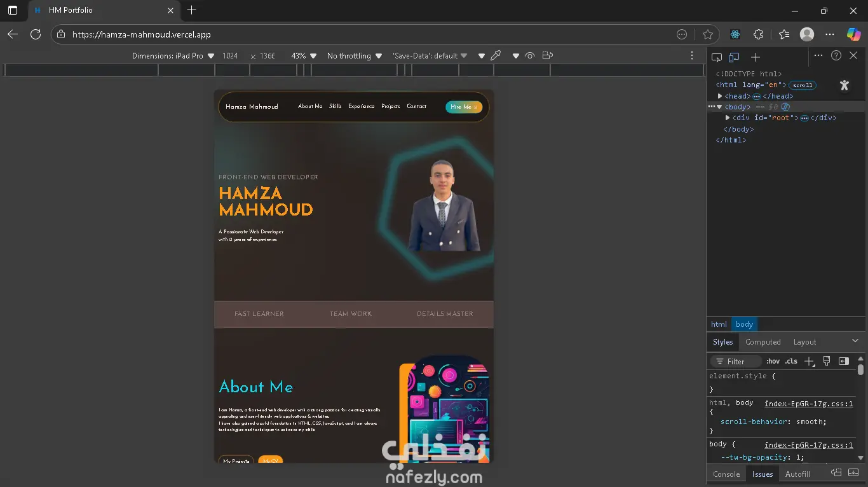
Task: Click the Styles pane scrollbar thumb
Action: point(860,369)
